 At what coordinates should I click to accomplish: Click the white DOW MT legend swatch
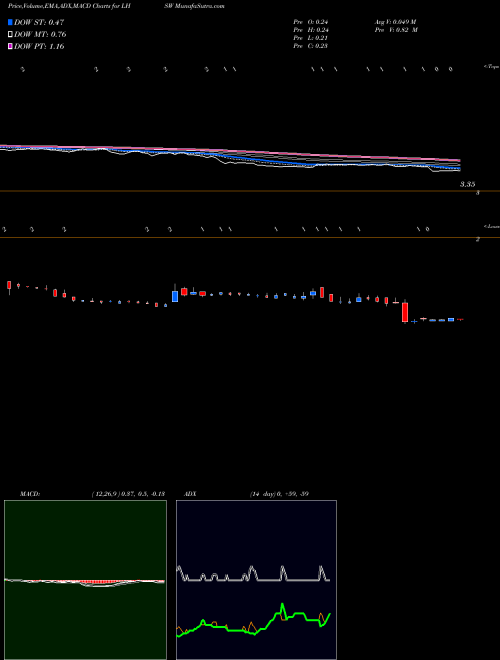pyautogui.click(x=10, y=35)
